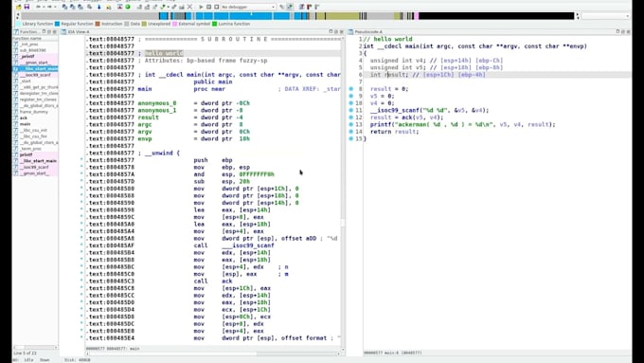The image size is (644, 363).
Task: Jump back with the left arrow toolbar icon
Action: pyautogui.click(x=38, y=7)
